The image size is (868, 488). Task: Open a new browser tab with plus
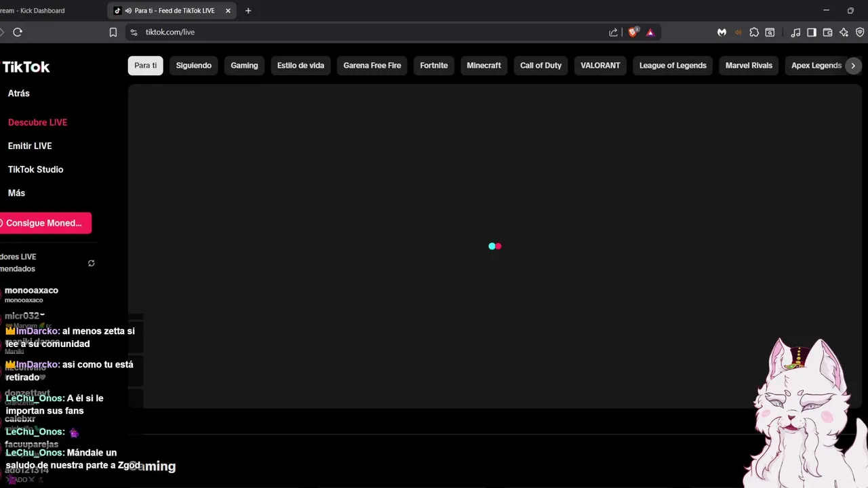pyautogui.click(x=248, y=10)
